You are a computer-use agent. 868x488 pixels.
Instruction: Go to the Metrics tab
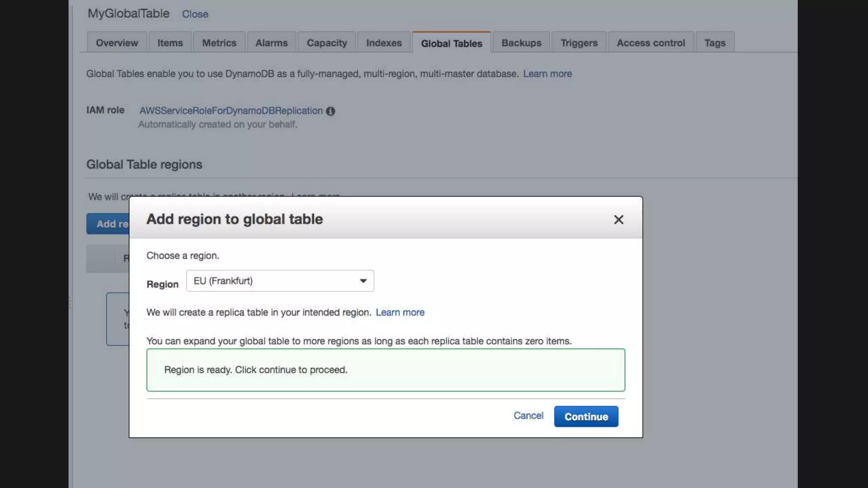coord(219,43)
